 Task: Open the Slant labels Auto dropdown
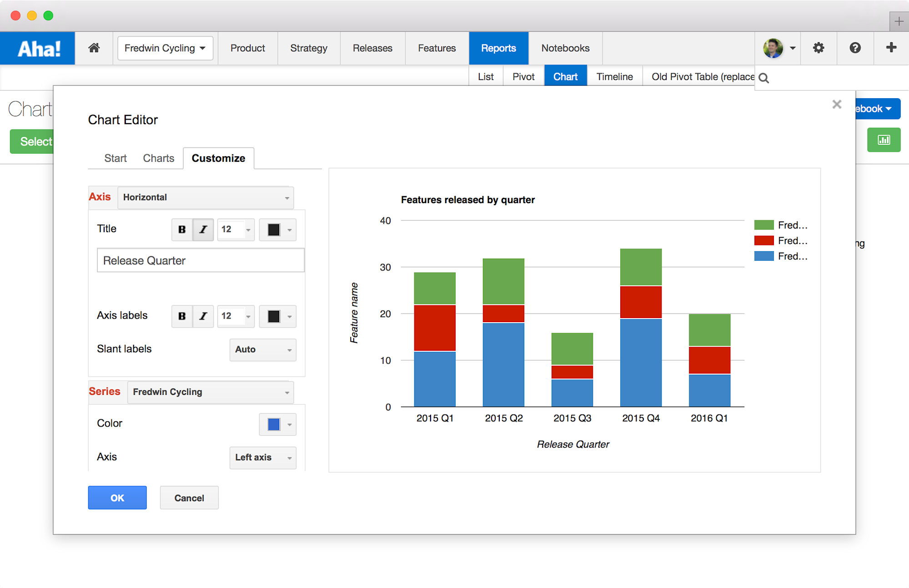pyautogui.click(x=262, y=349)
